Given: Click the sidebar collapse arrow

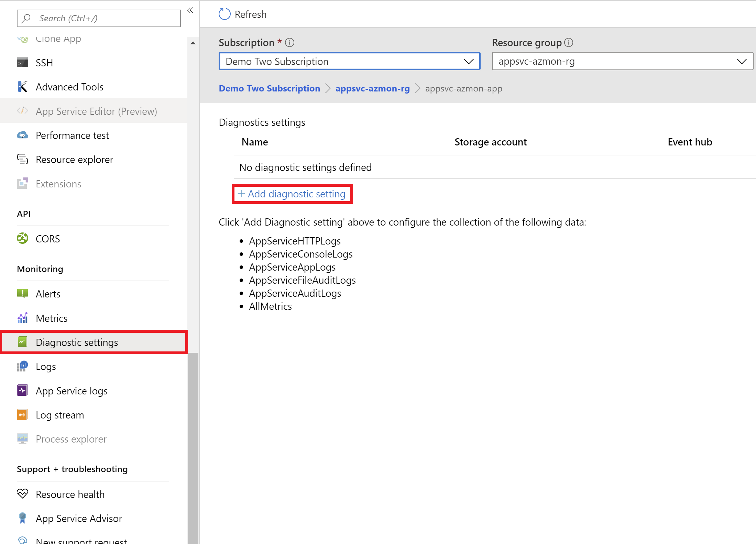Looking at the screenshot, I should [190, 11].
